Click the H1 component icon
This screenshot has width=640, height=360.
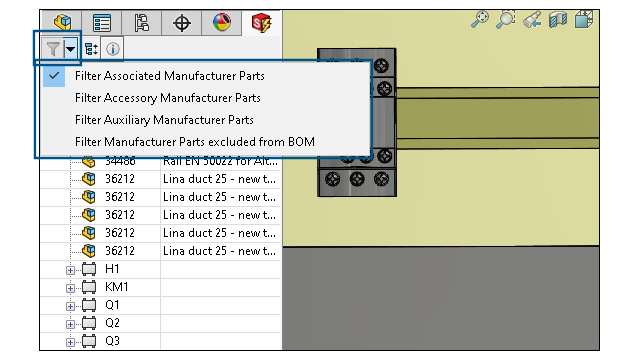click(x=89, y=269)
